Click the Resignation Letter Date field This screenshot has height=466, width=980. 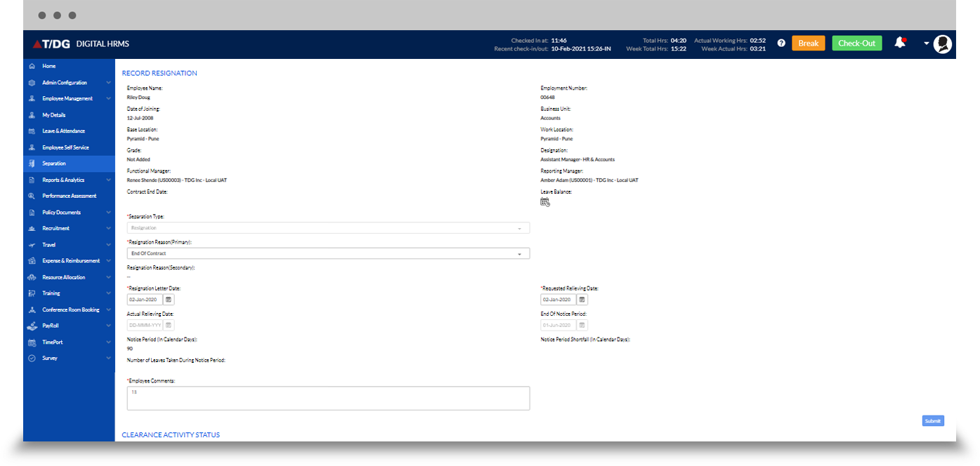point(145,300)
